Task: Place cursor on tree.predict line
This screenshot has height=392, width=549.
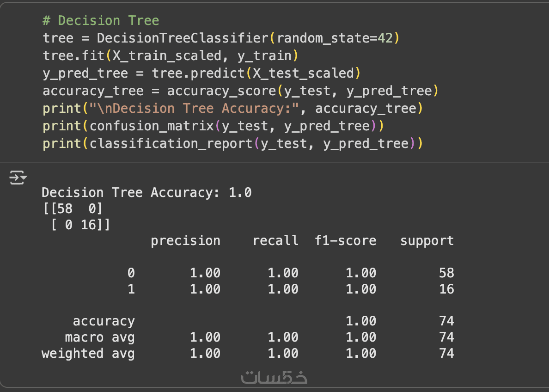Action: pyautogui.click(x=201, y=73)
